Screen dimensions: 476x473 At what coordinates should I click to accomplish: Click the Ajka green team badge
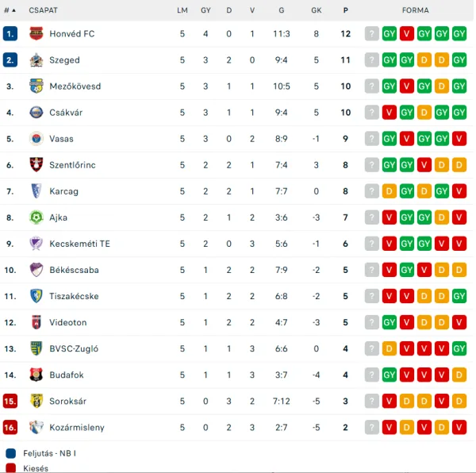36,217
